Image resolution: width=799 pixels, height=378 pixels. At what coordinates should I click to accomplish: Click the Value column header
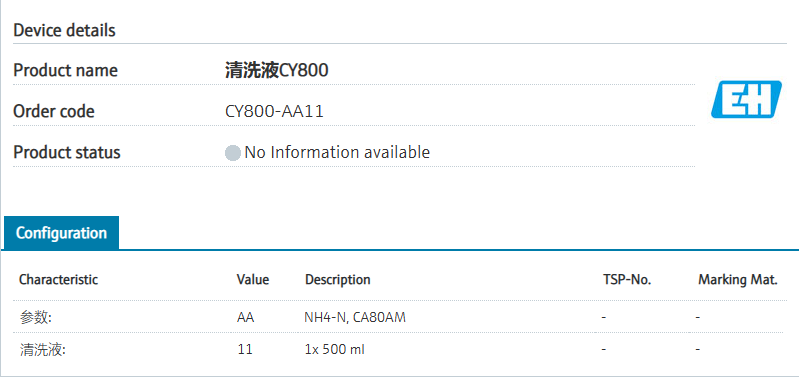(253, 279)
